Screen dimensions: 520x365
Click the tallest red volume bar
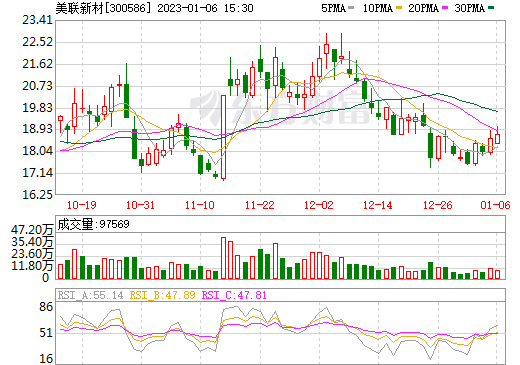(224, 258)
